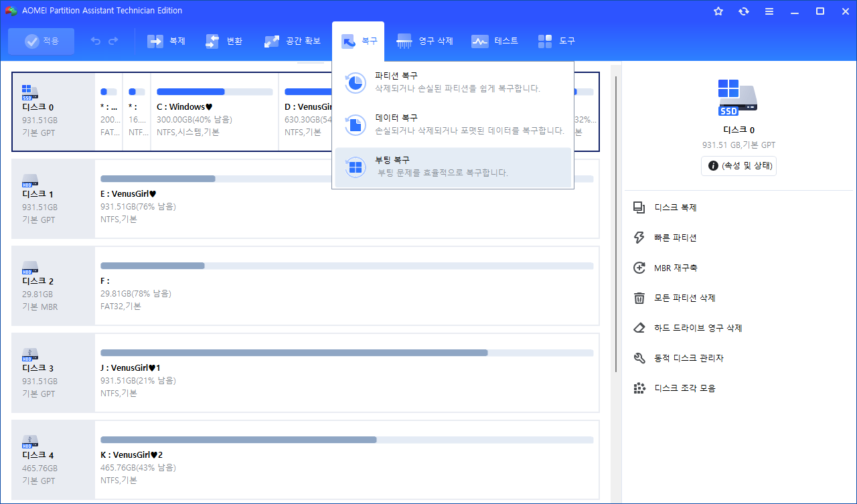Click 29.81GB(78% 남음) text of F drive
The width and height of the screenshot is (857, 504).
point(135,294)
